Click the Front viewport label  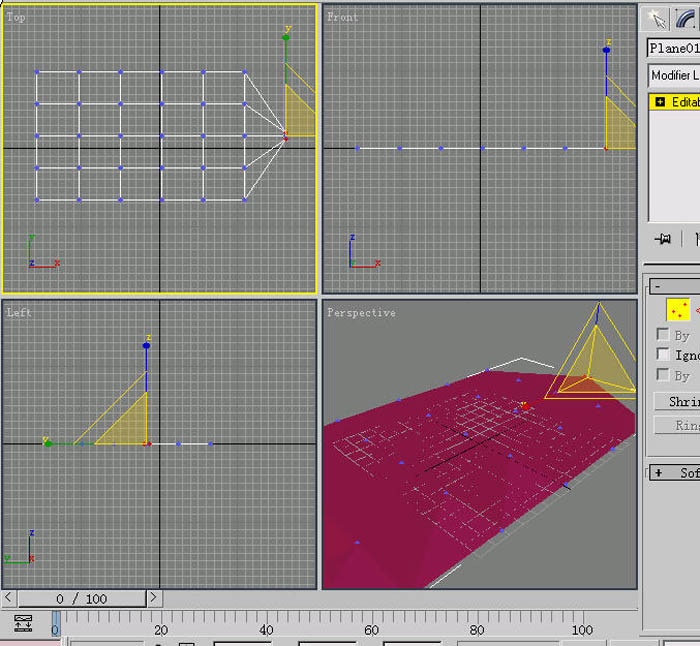tap(342, 17)
